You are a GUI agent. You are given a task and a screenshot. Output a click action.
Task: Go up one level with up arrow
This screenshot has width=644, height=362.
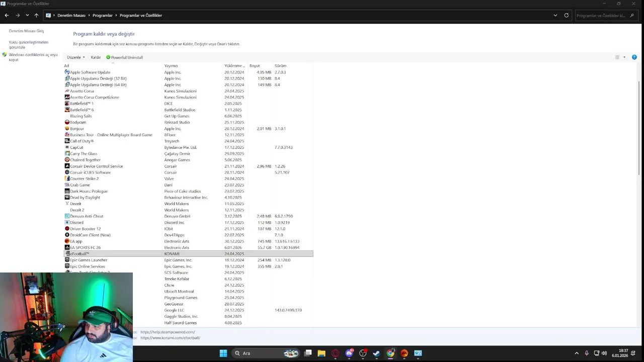tap(36, 15)
